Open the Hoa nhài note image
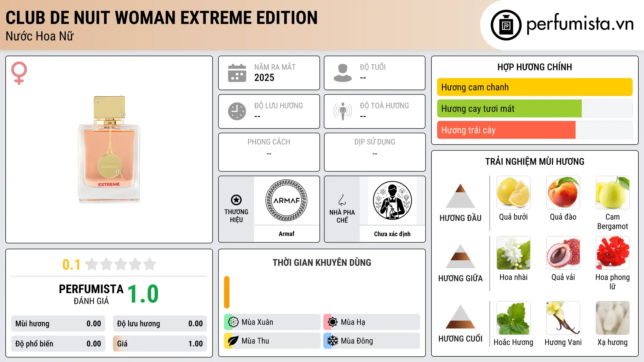Viewport: 644px width, 362px height. [x=514, y=253]
